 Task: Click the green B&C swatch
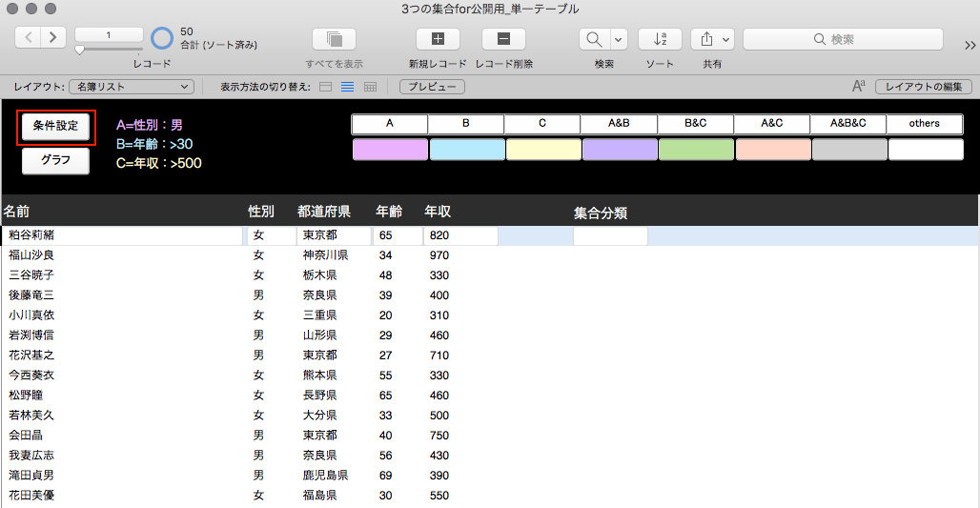click(x=696, y=150)
